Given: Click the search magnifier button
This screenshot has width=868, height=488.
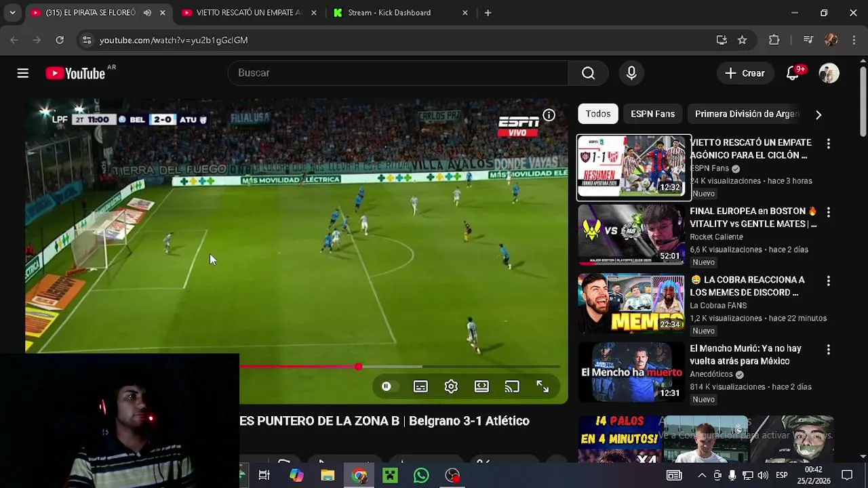Looking at the screenshot, I should pyautogui.click(x=588, y=73).
